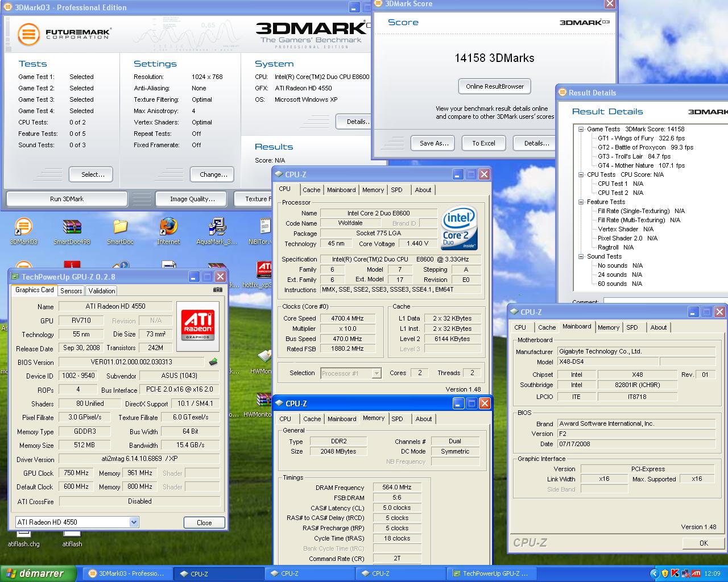The height and width of the screenshot is (582, 728).
Task: Click the system tray clock 12:09
Action: click(x=712, y=573)
